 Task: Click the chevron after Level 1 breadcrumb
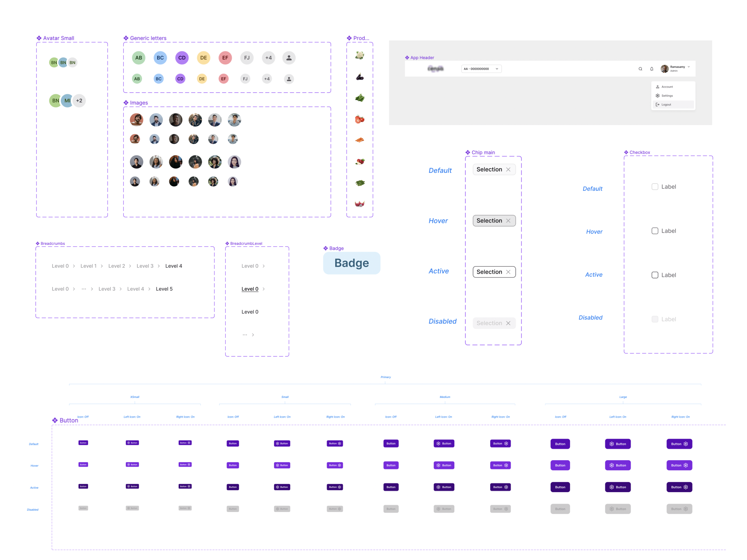pos(102,266)
